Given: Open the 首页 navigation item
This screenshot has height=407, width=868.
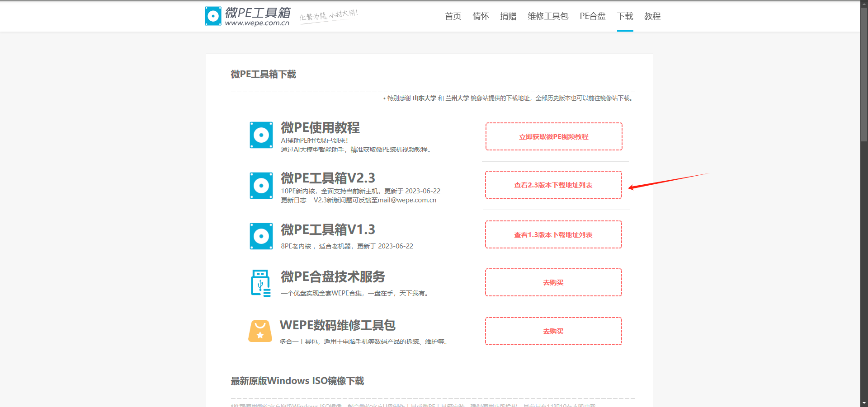Looking at the screenshot, I should [x=453, y=16].
